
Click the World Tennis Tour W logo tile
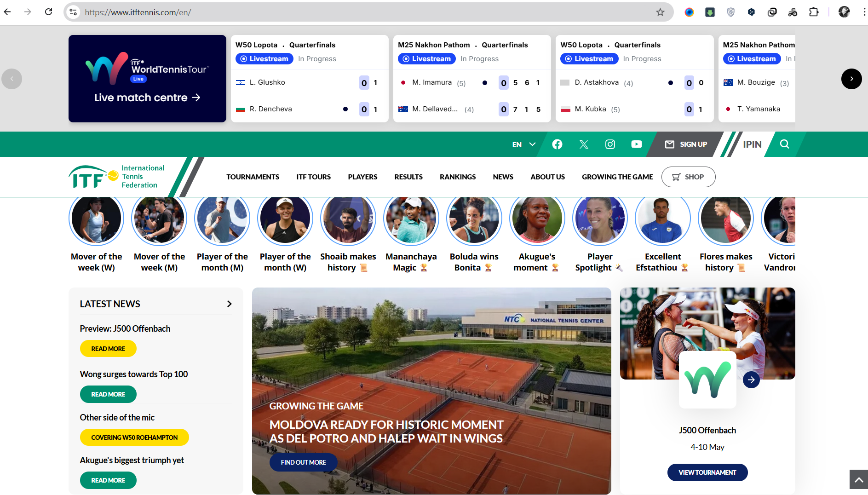pos(707,380)
